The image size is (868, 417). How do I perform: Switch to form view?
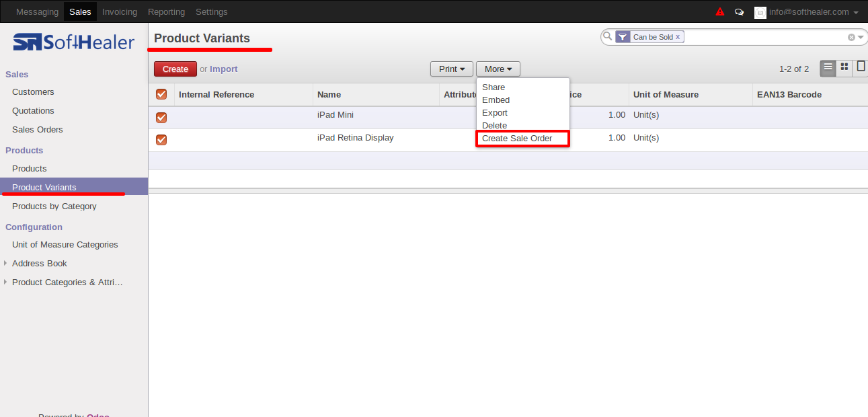point(861,67)
